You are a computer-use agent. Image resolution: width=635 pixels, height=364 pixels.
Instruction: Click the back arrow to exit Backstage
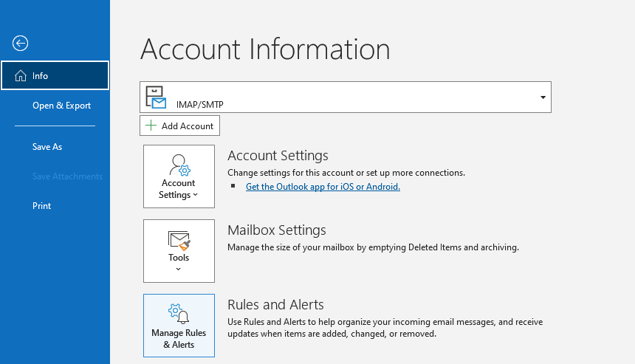pyautogui.click(x=20, y=44)
